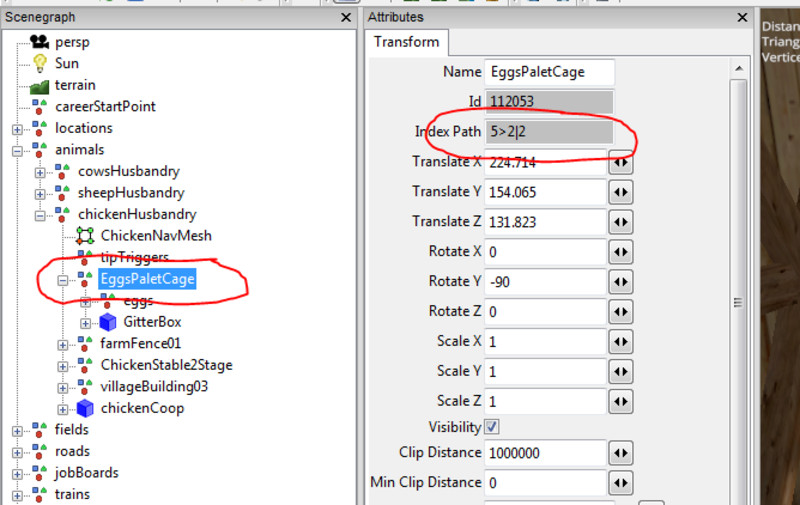Expand the locations tree node
This screenshot has width=800, height=505.
click(17, 129)
